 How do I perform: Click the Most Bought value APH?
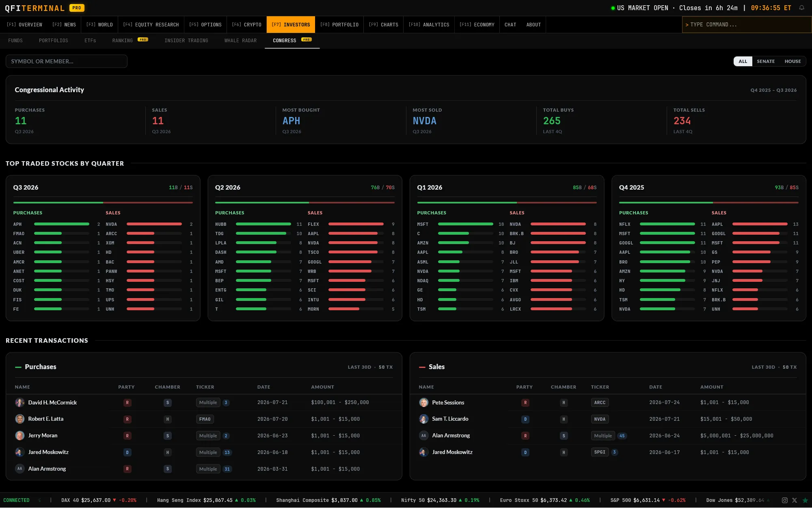(x=292, y=121)
